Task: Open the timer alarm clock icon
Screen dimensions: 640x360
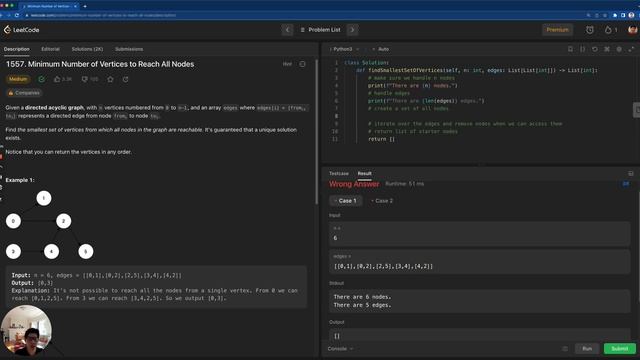Action: click(x=589, y=30)
